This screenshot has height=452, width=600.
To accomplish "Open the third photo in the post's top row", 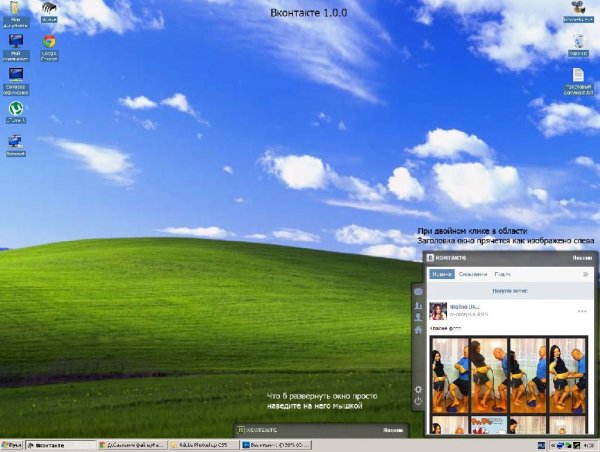I will [528, 376].
